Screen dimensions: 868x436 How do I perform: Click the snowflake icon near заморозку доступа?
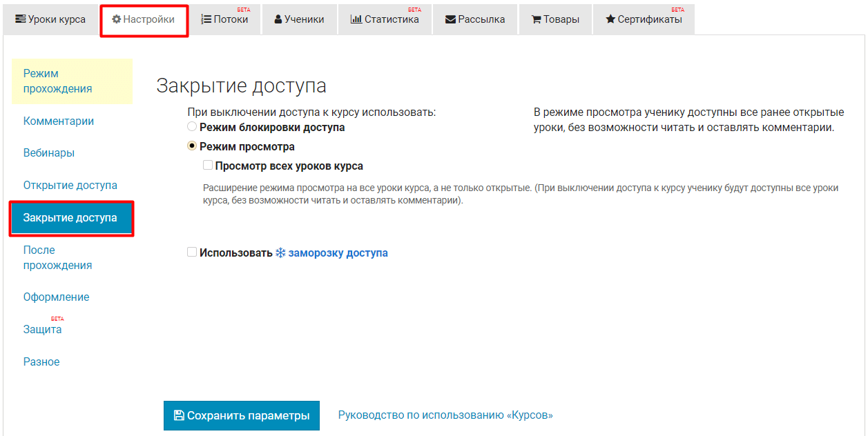(x=280, y=253)
